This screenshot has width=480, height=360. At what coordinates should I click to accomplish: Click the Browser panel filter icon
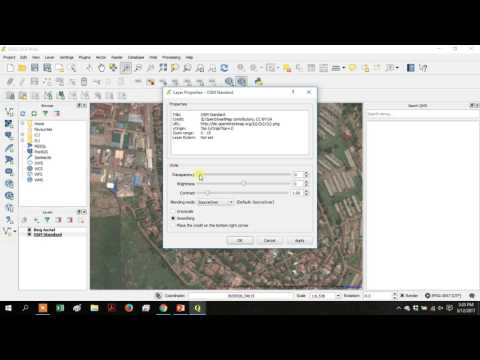pyautogui.click(x=45, y=114)
